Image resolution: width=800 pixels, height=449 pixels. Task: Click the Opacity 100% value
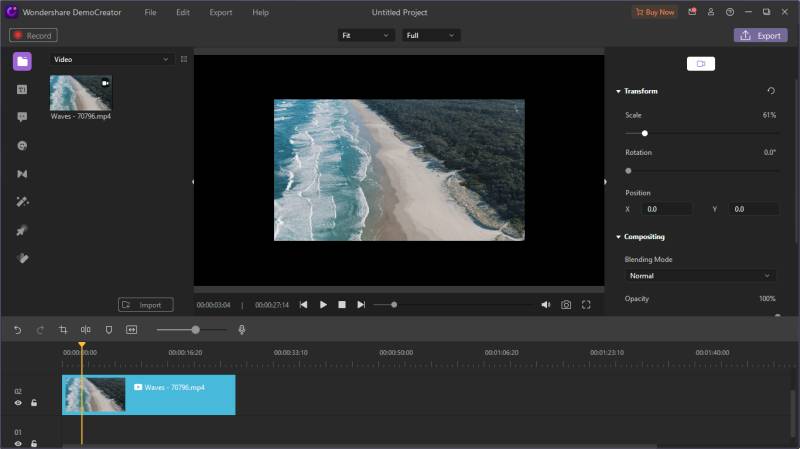tap(767, 298)
